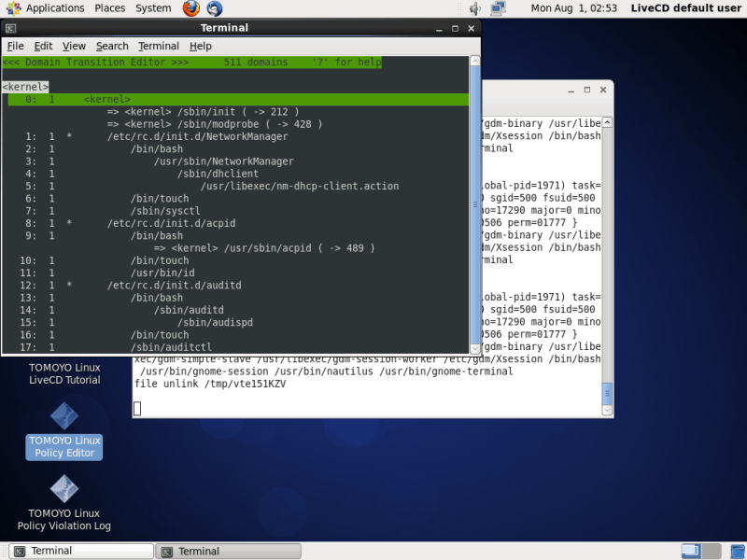Image resolution: width=747 pixels, height=560 pixels.
Task: Click the trash icon in bottom panel
Action: (738, 551)
